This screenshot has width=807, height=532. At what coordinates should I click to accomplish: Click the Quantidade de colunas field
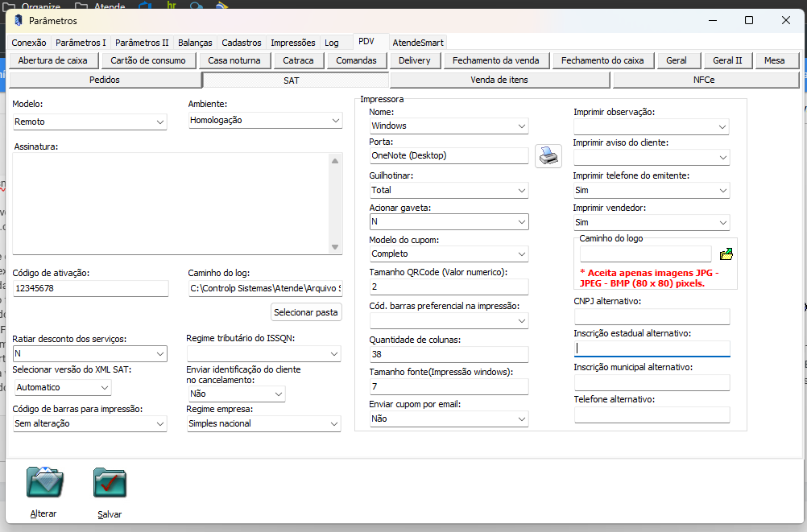point(449,354)
